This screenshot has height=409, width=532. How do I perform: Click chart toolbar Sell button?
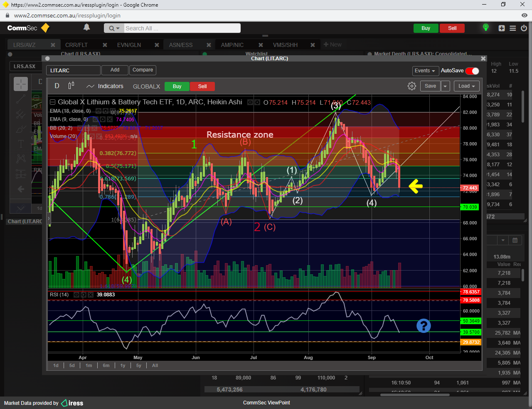tap(202, 86)
